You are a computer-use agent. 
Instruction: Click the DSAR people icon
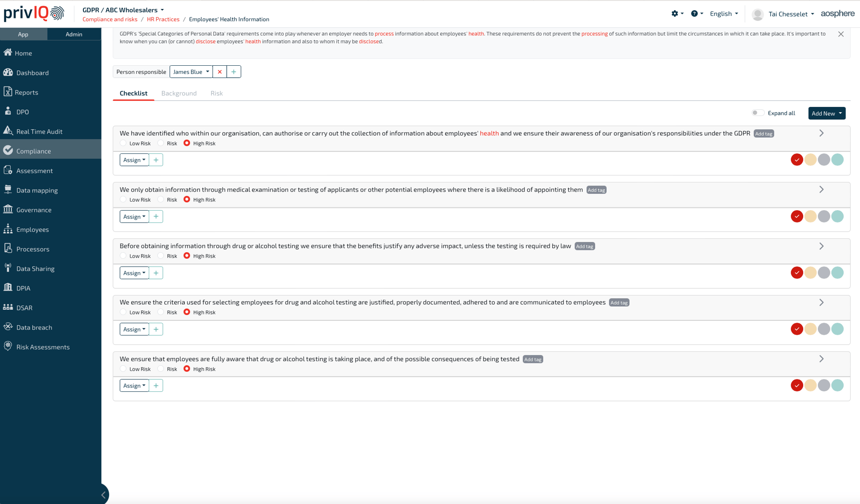[x=8, y=308]
